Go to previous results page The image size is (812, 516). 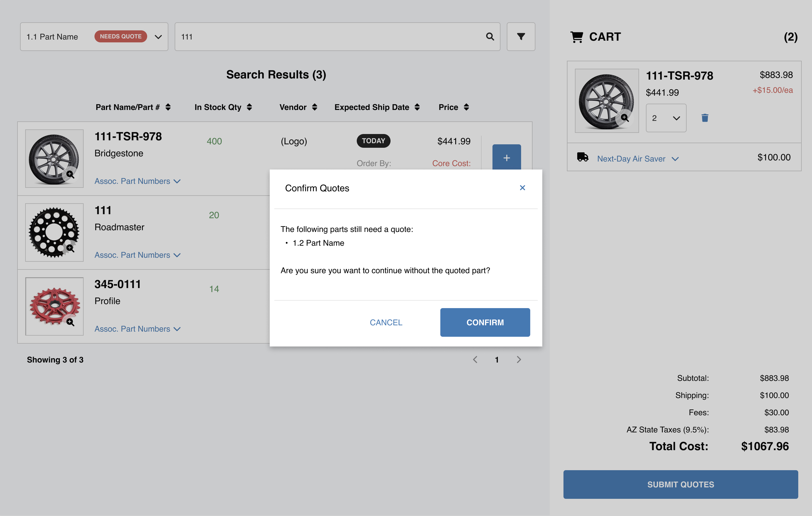pos(475,360)
